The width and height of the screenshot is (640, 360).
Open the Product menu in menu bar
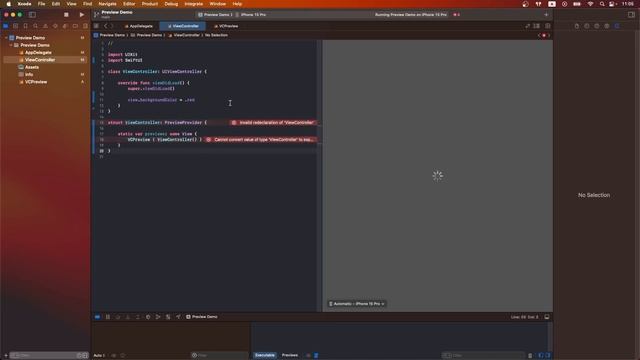[150, 4]
